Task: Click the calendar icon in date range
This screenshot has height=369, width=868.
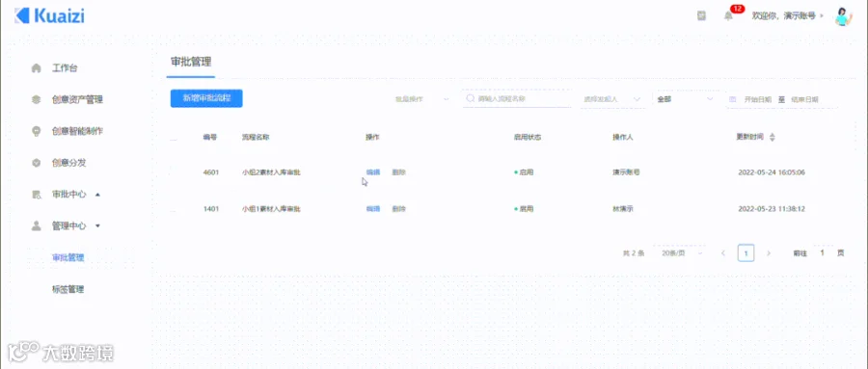Action: point(732,99)
